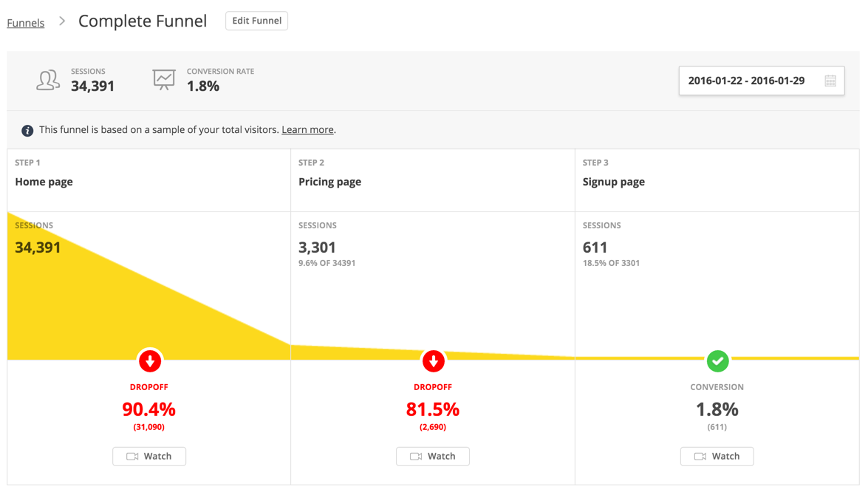This screenshot has height=495, width=868.
Task: Click the 90.4% dropoff percentage
Action: tap(149, 409)
